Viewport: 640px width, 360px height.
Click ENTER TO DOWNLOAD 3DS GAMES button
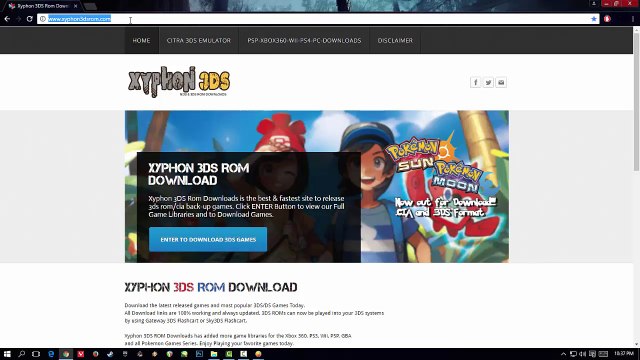pos(208,240)
